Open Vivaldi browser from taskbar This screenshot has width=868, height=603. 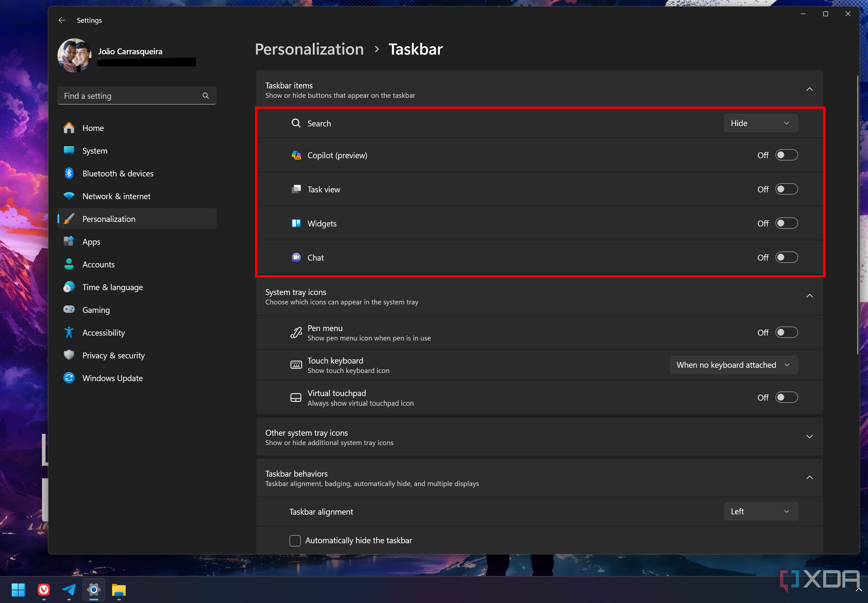click(x=44, y=589)
